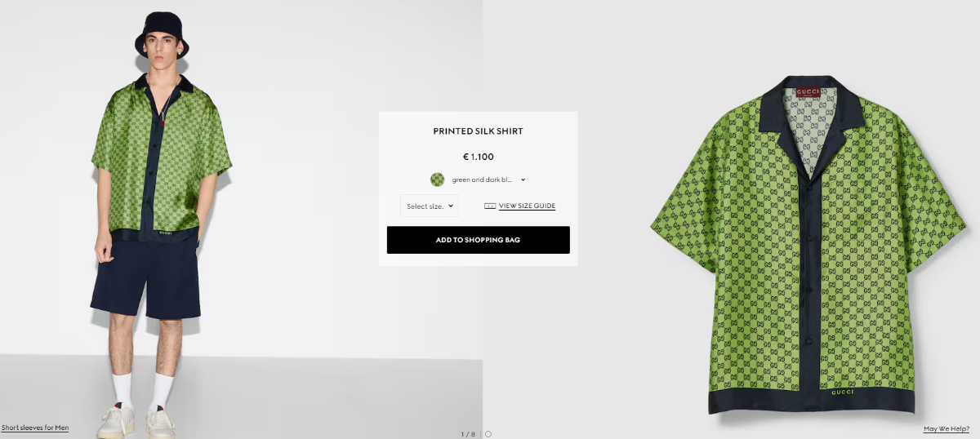The image size is (980, 439).
Task: Add the shirt to the shopping bag
Action: [x=479, y=240]
